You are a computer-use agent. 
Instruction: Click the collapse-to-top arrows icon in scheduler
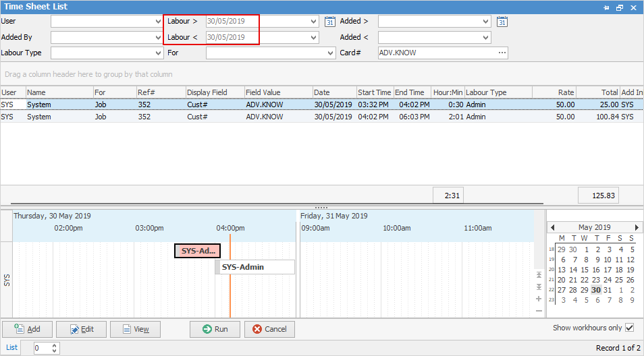539,275
